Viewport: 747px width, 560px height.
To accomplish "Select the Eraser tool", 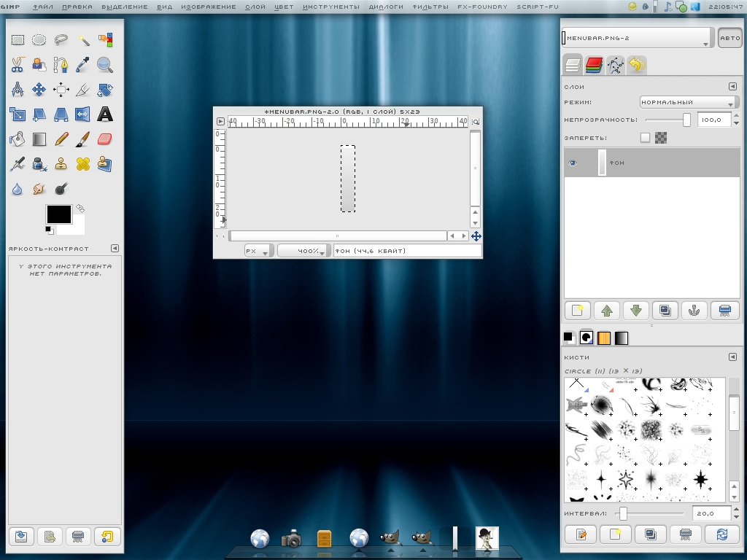I will point(105,139).
